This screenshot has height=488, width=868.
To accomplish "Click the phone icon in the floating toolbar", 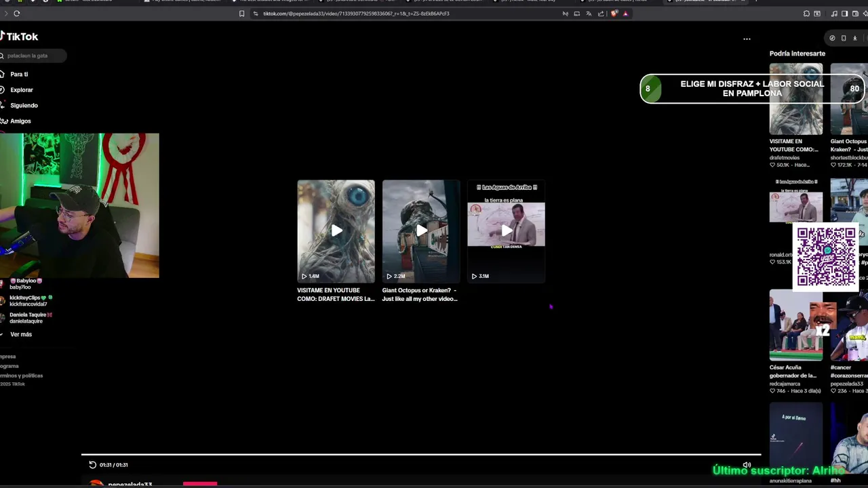I will 844,38.
